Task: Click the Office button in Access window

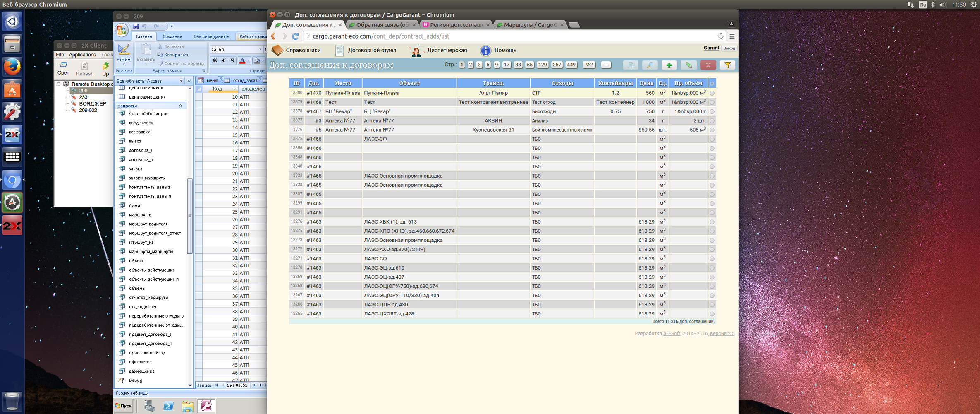Action: (121, 30)
